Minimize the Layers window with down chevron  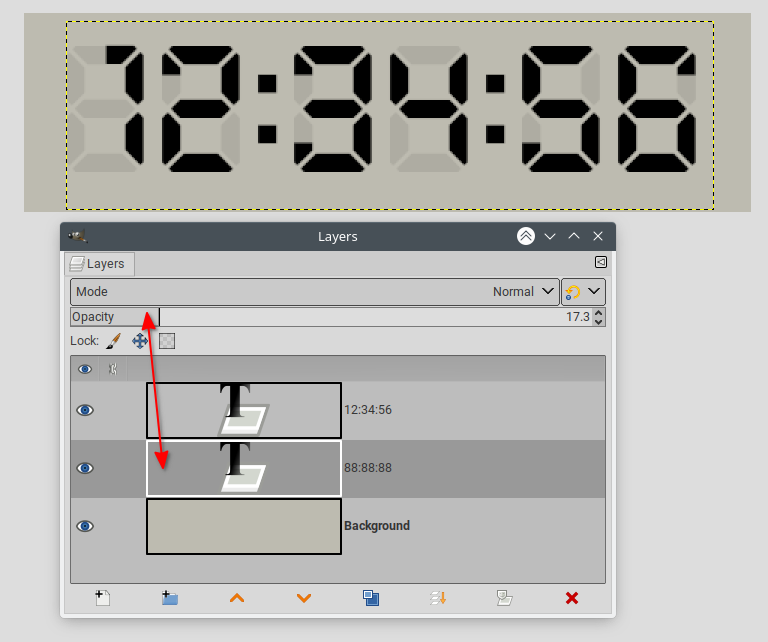(550, 237)
